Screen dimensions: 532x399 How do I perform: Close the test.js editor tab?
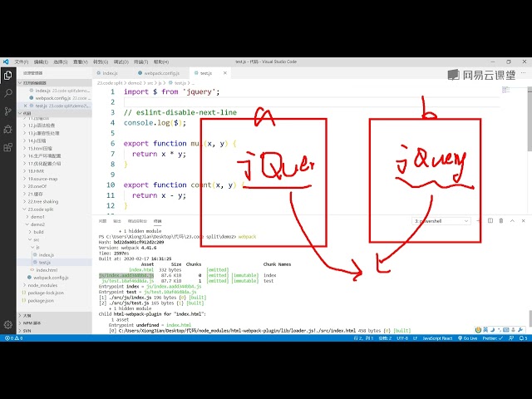[x=225, y=73]
